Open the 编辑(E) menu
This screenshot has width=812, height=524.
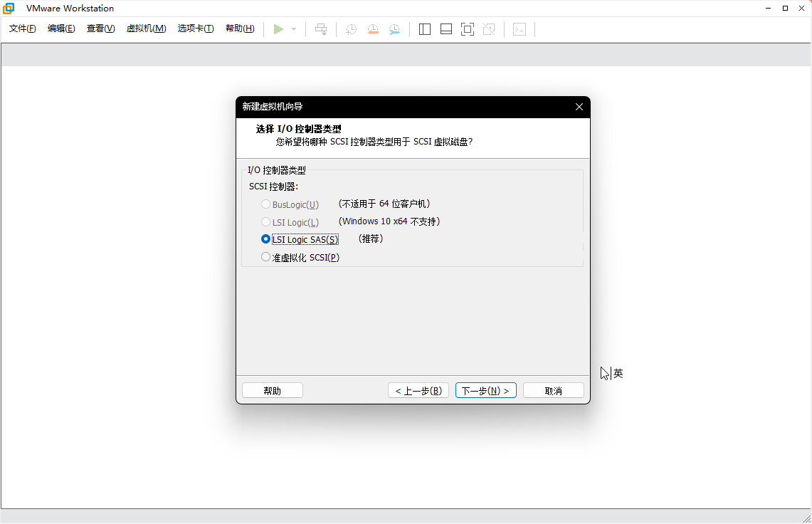point(61,28)
